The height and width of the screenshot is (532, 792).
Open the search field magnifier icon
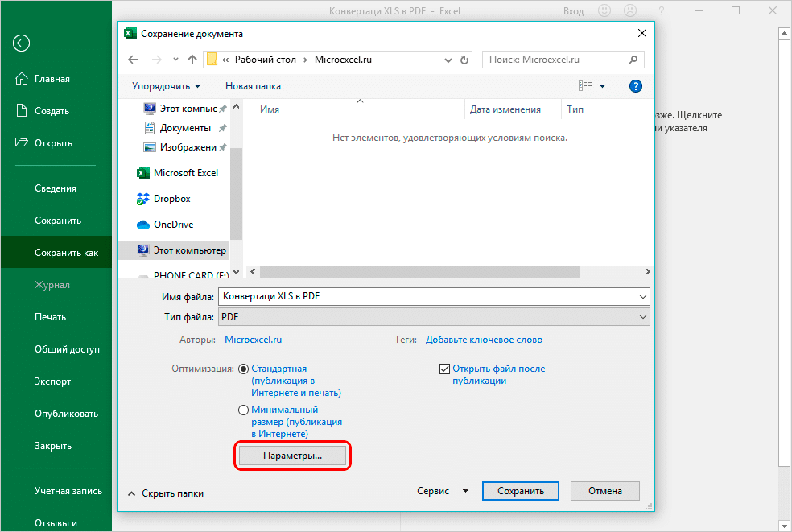(x=633, y=60)
